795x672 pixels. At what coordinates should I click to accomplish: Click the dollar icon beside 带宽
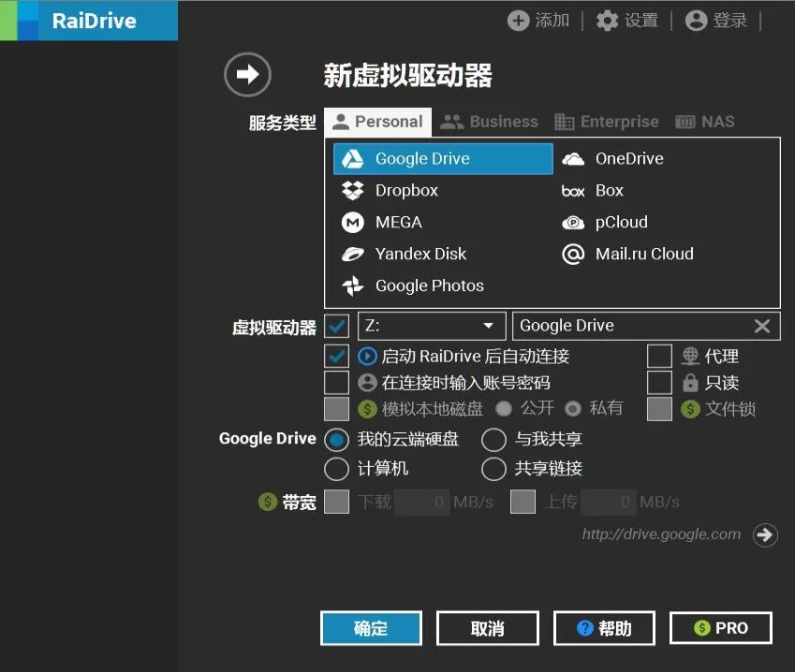268,502
